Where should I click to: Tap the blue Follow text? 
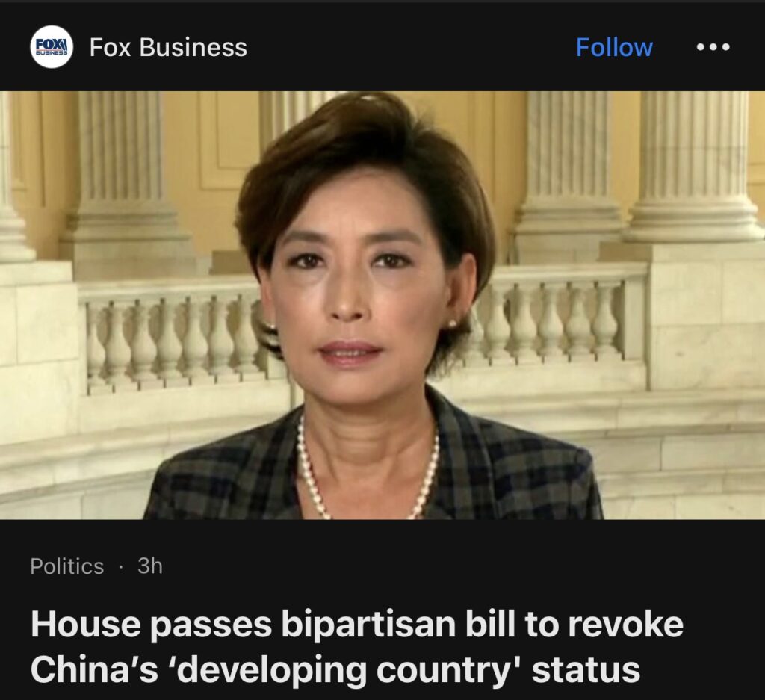click(614, 47)
